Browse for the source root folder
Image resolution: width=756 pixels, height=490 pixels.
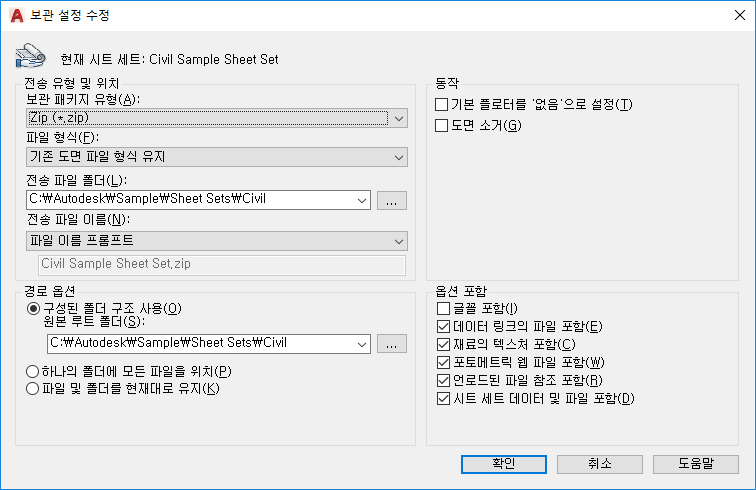tap(393, 344)
